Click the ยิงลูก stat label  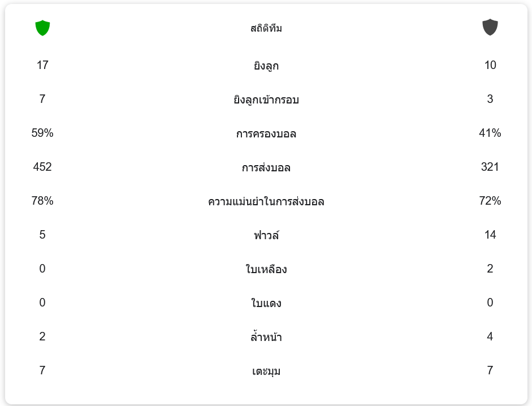click(266, 66)
